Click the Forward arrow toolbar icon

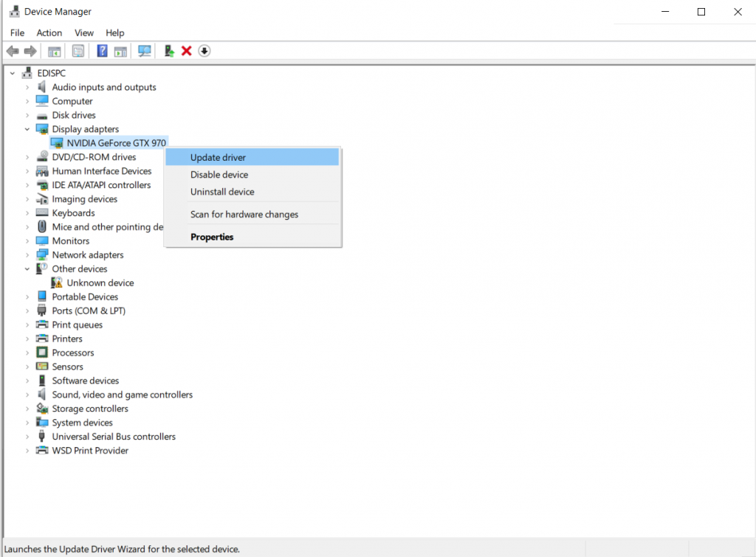point(30,51)
